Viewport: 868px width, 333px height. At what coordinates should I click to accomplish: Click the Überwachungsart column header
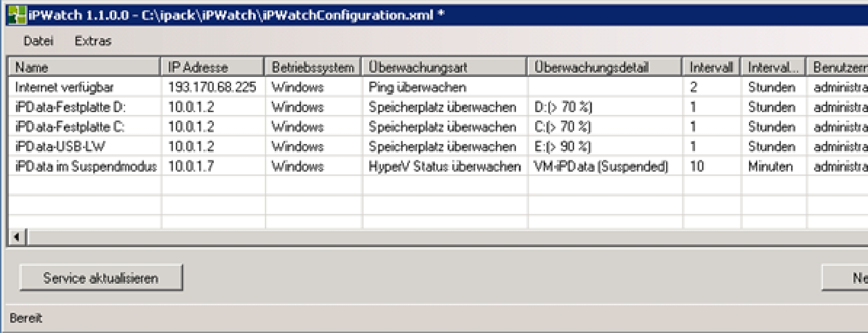[x=444, y=68]
